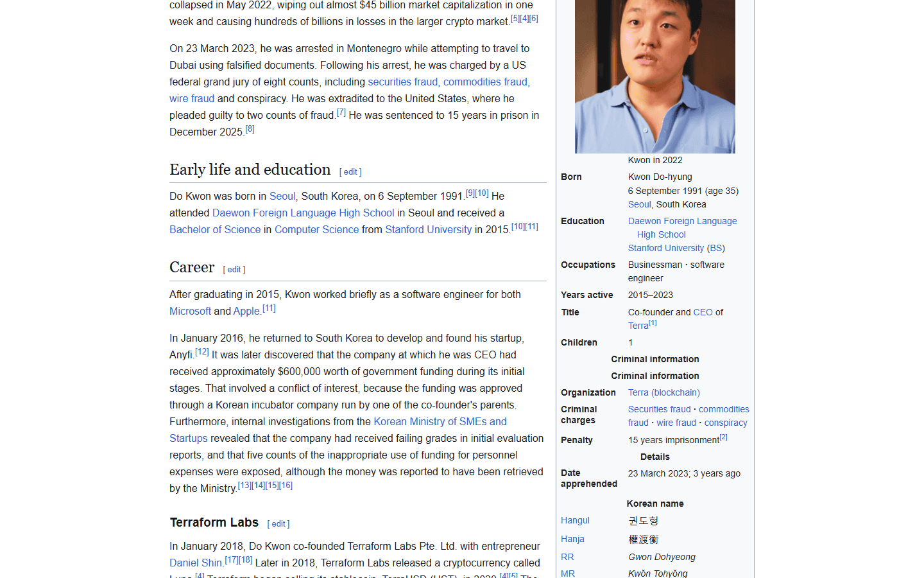Image resolution: width=924 pixels, height=578 pixels.
Task: Jump to citation [16] after by the Ministry
Action: (286, 486)
